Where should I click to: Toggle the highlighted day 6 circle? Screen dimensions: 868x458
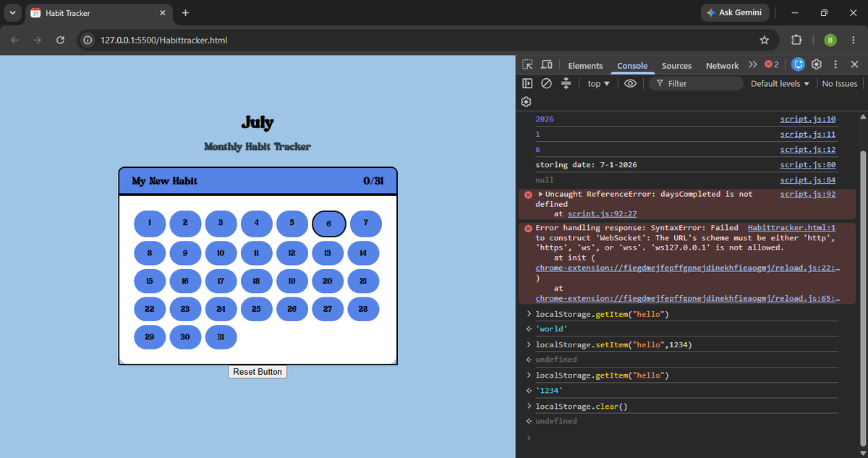pos(328,224)
